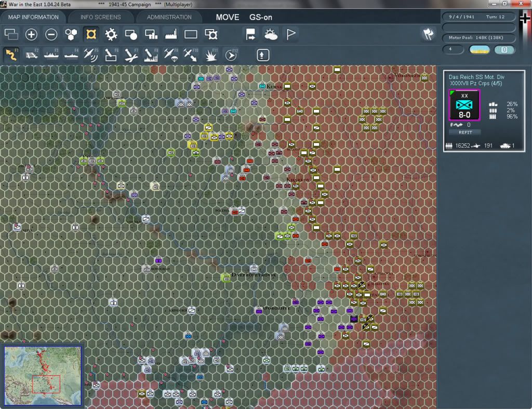Click the Kharkov city label on map

coord(298,179)
